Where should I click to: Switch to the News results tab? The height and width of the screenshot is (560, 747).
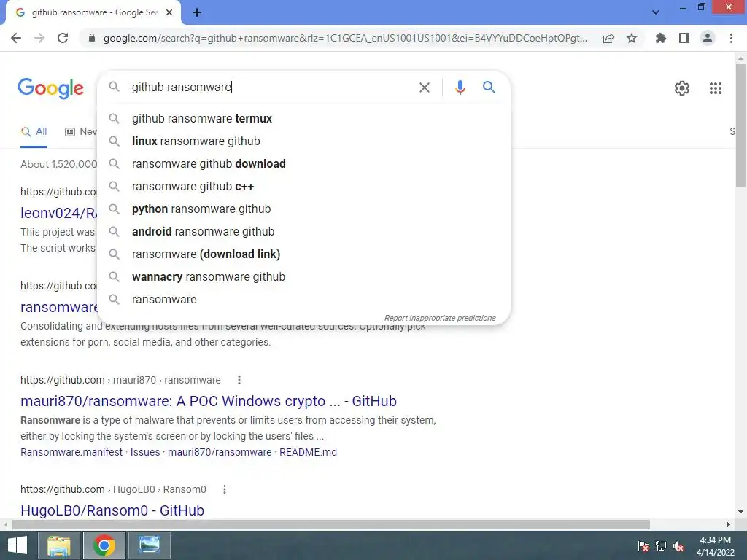click(x=81, y=132)
